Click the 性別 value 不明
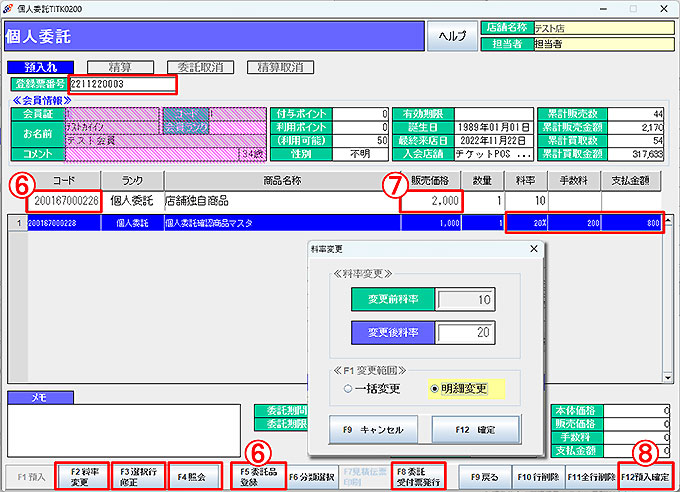 click(360, 154)
